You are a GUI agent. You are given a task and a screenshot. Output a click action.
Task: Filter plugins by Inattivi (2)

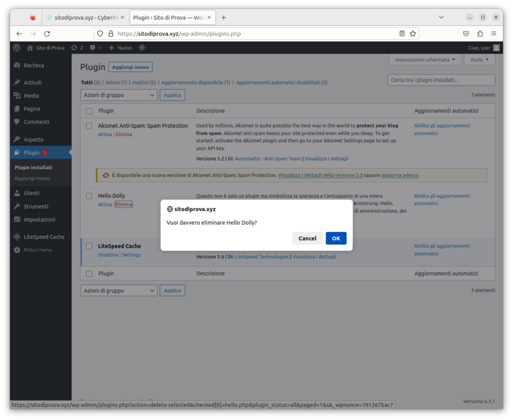pyautogui.click(x=144, y=83)
